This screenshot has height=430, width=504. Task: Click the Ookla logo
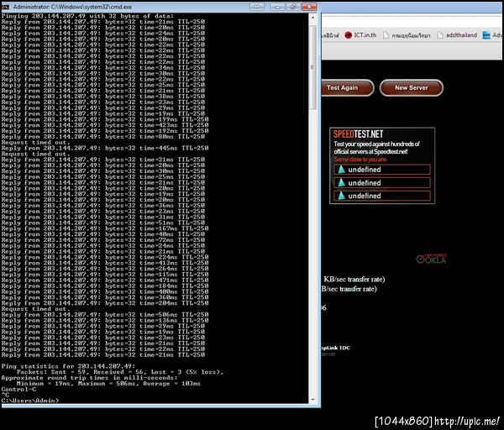point(431,259)
